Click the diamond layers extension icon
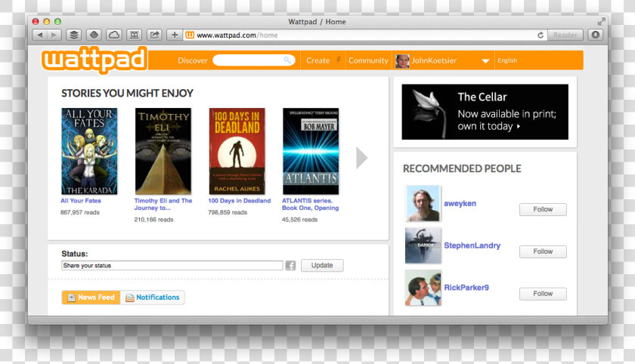Image resolution: width=635 pixels, height=364 pixels. point(94,35)
